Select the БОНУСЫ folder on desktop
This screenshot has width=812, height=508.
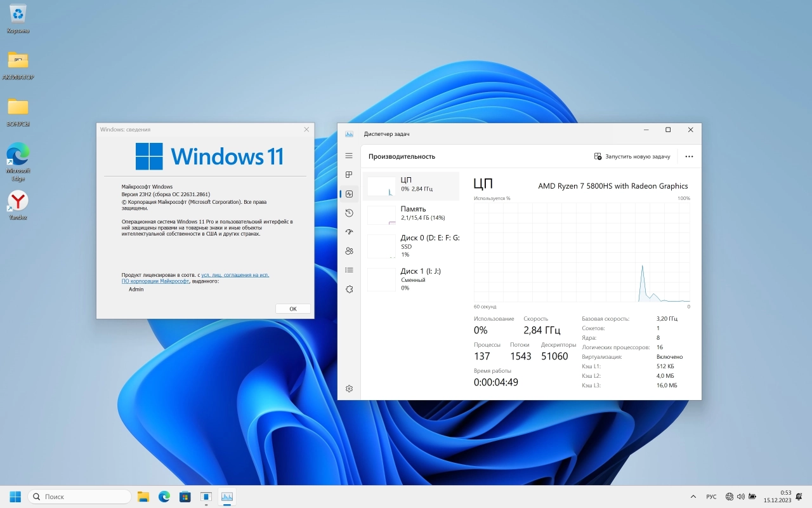pyautogui.click(x=18, y=112)
